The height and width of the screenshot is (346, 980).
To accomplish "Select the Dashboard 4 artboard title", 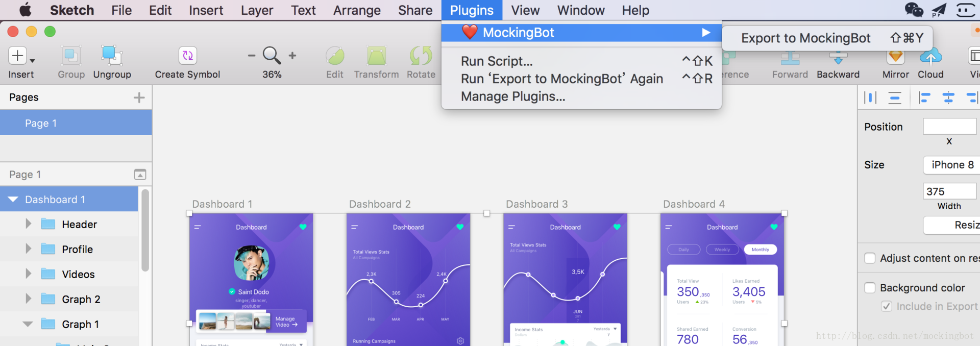I will coord(694,204).
